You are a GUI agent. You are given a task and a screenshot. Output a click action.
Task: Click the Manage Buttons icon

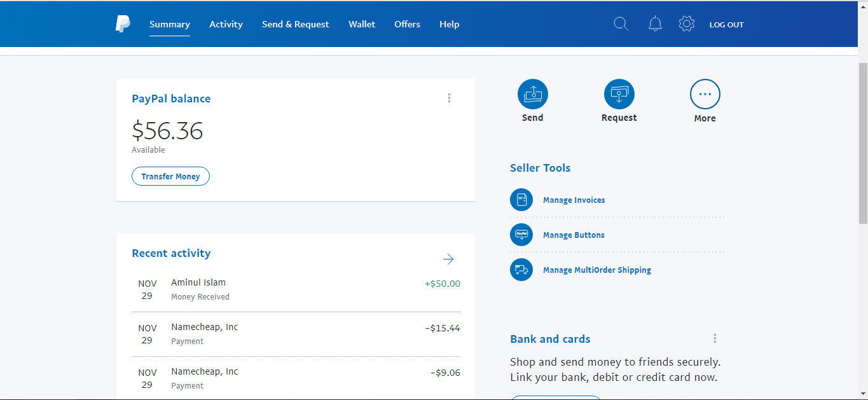[521, 235]
